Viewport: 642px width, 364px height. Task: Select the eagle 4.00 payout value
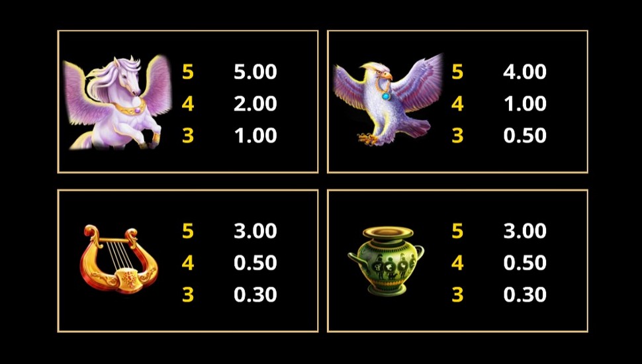click(x=525, y=71)
